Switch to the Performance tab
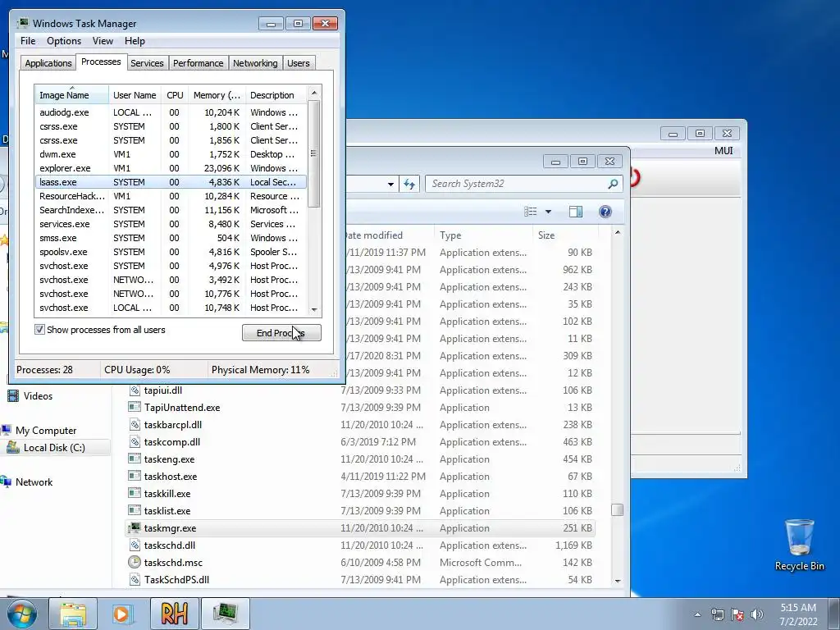 click(x=198, y=63)
